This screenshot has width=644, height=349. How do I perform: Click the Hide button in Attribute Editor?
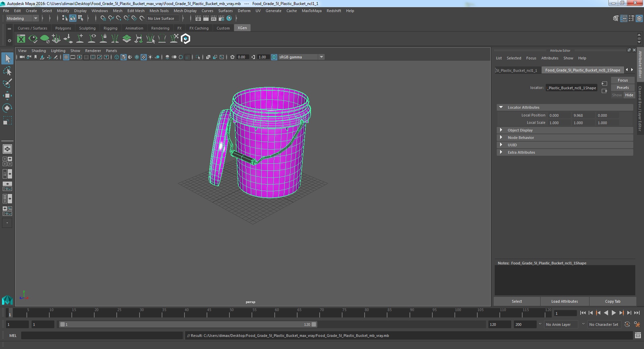629,95
